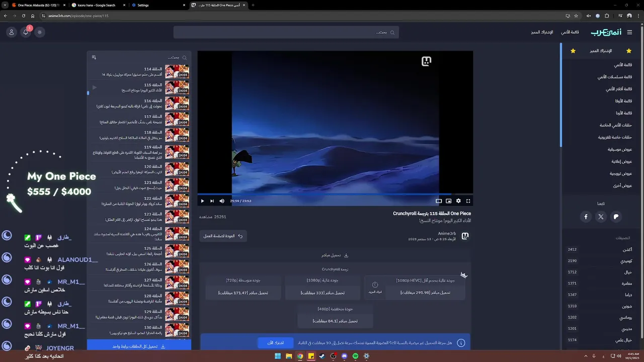Image resolution: width=644 pixels, height=362 pixels.
Task: Click اعرف المزيد about HEVC
Action: pos(375,288)
